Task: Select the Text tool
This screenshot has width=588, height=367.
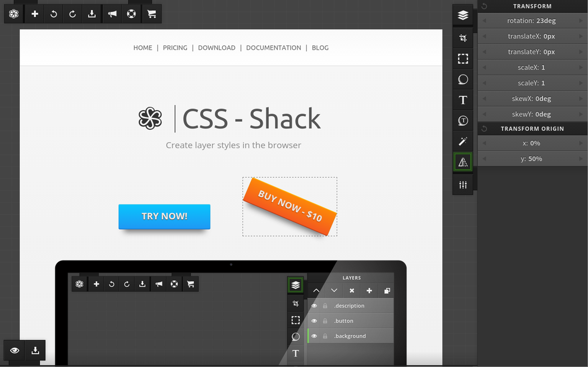Action: tap(463, 100)
